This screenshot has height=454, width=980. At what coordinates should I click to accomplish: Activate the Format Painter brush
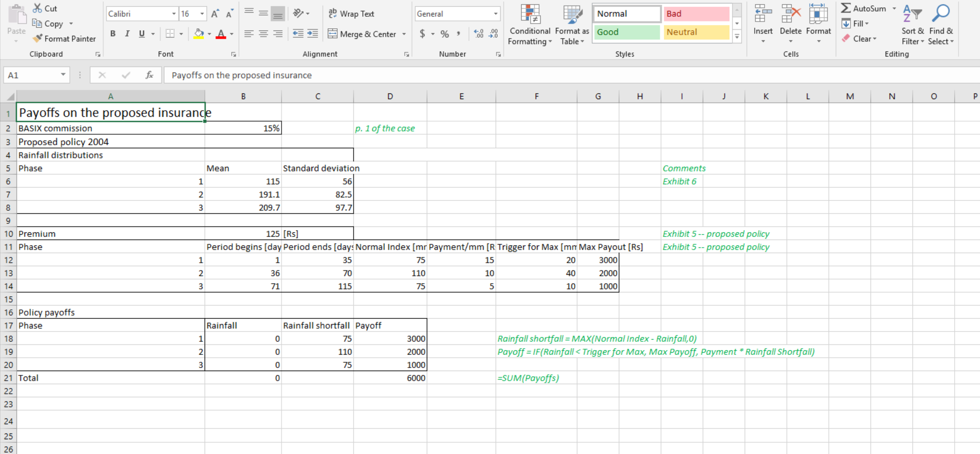coord(37,38)
